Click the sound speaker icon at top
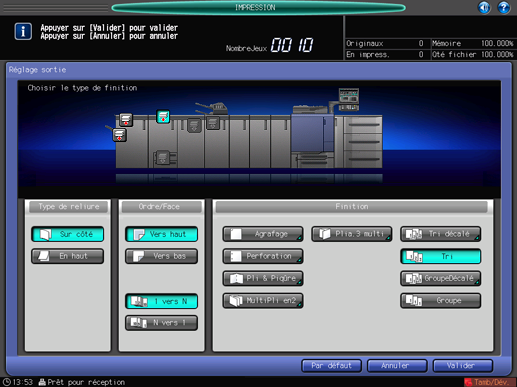Viewport: 517px width, 387px height. click(484, 7)
